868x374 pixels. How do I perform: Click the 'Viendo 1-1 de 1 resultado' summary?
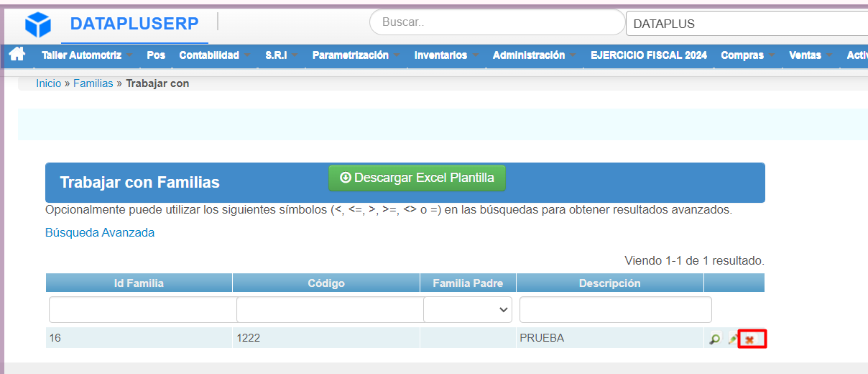(x=694, y=260)
